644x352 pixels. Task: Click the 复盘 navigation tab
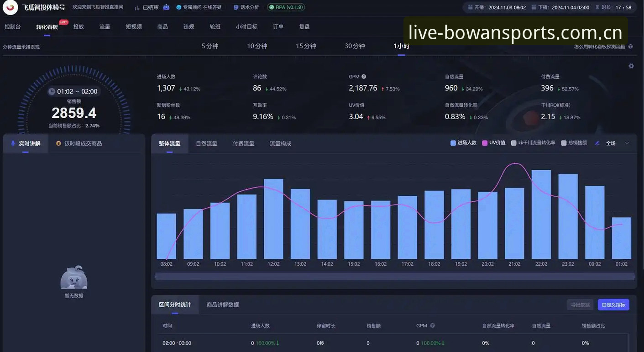click(304, 27)
